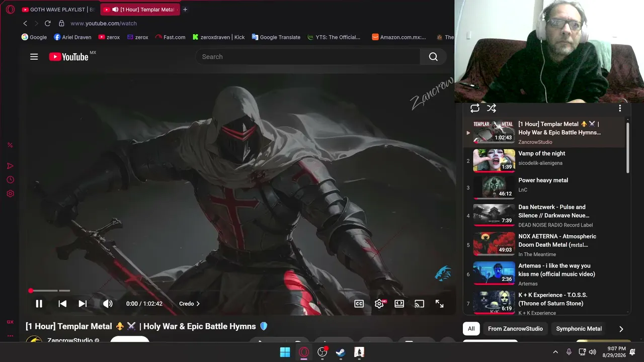Open the zeroxdraven Kick bookmark

click(219, 37)
